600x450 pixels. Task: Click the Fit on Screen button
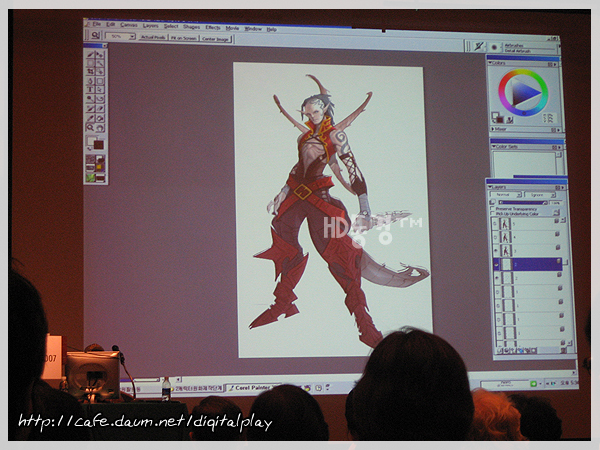[x=184, y=38]
